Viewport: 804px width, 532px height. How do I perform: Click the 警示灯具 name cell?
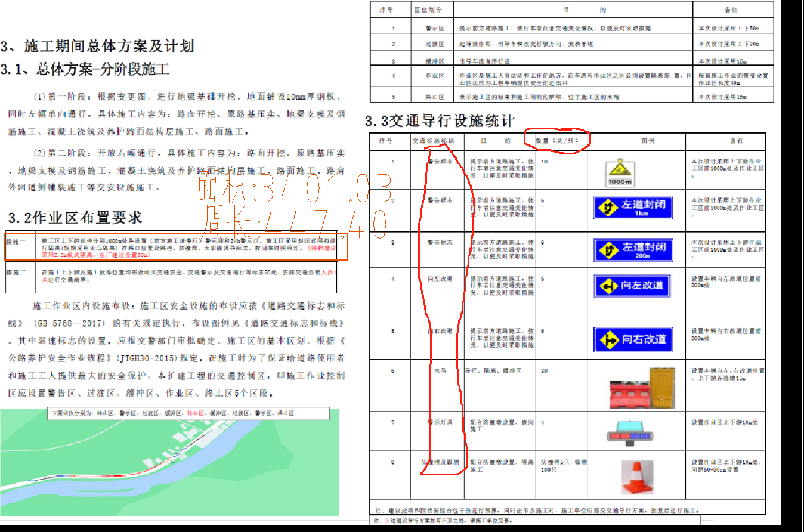point(440,422)
